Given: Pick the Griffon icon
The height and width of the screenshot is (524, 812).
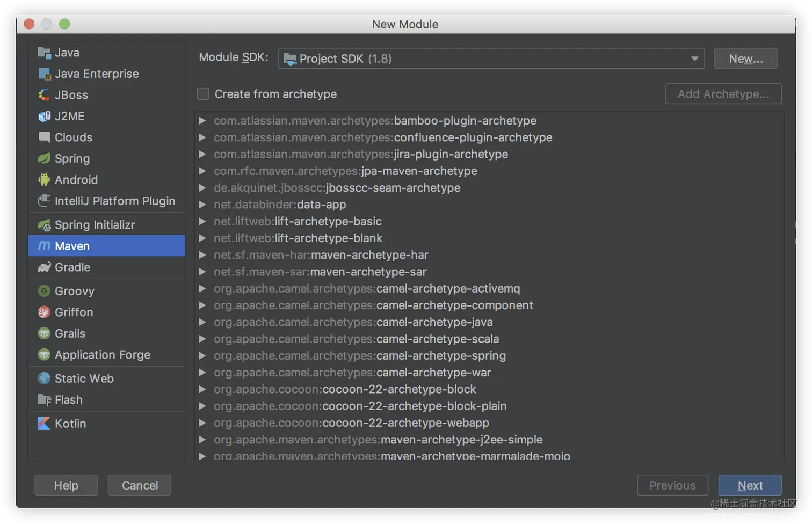Looking at the screenshot, I should pyautogui.click(x=44, y=312).
